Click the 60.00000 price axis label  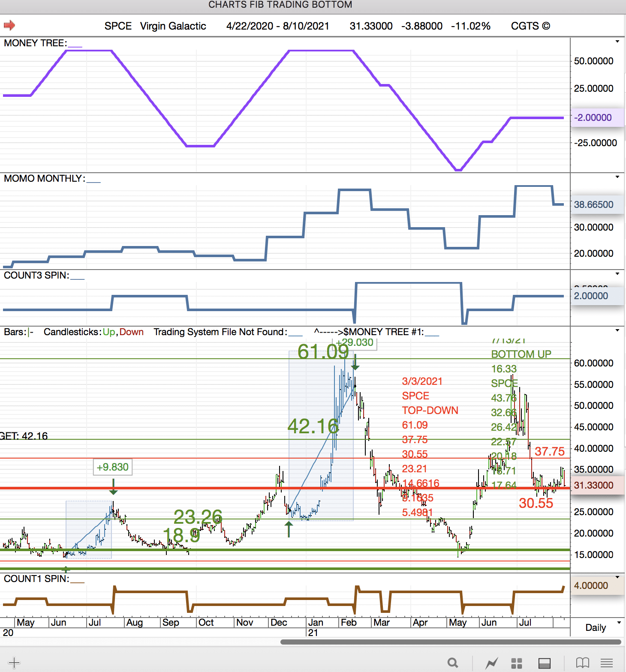point(594,363)
